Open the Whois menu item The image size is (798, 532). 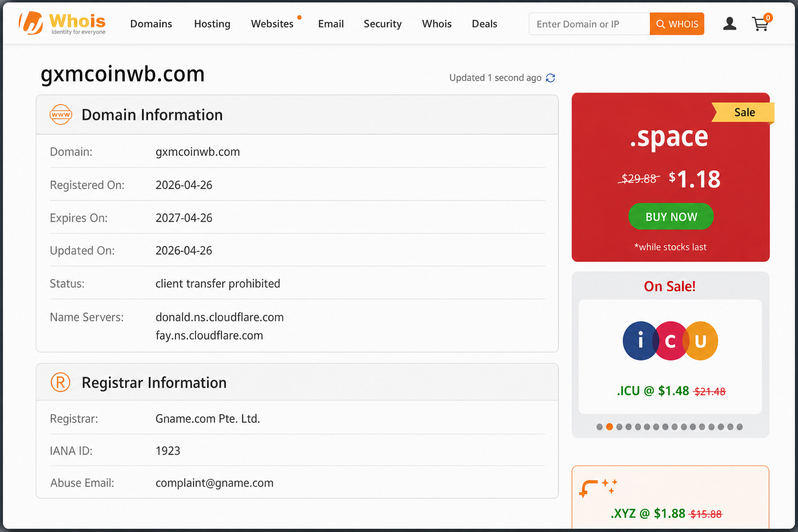[x=437, y=24]
